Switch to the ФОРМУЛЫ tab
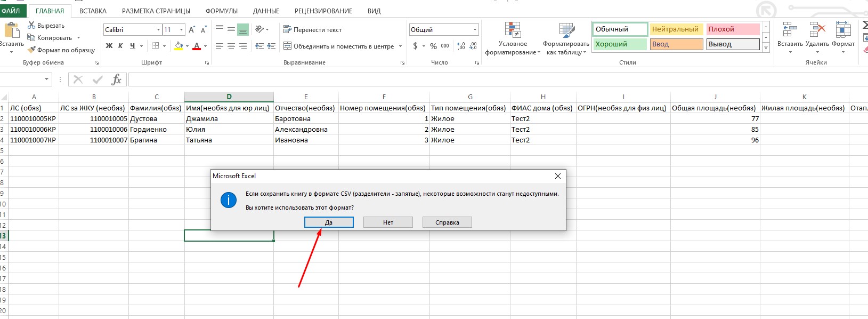868x319 pixels. click(222, 11)
